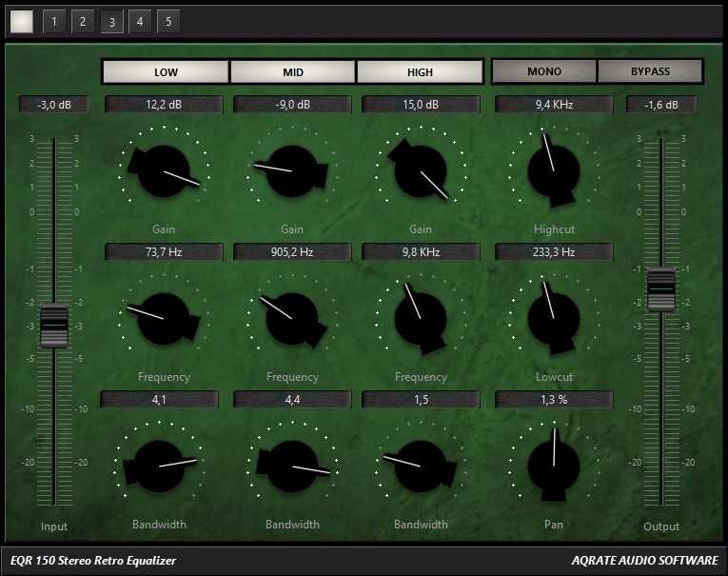728x576 pixels.
Task: Select preset slot 3
Action: pyautogui.click(x=111, y=21)
